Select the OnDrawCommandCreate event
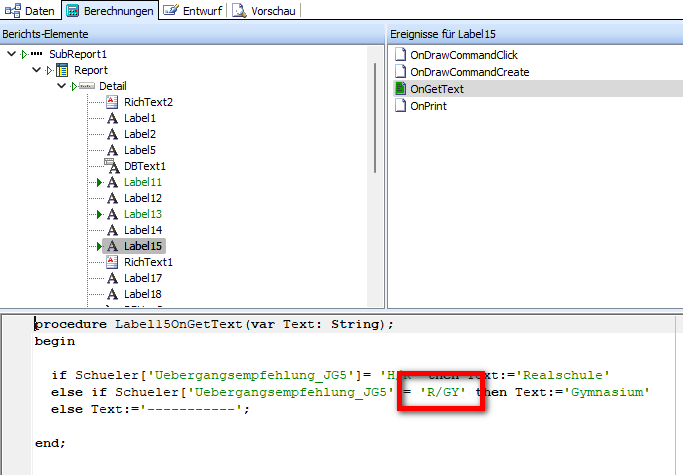683x475 pixels. [x=470, y=72]
